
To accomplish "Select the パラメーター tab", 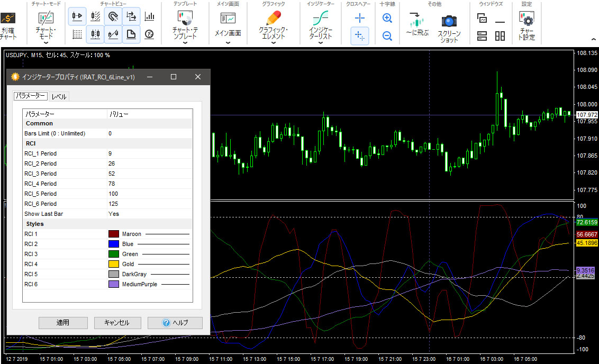I will pos(30,96).
